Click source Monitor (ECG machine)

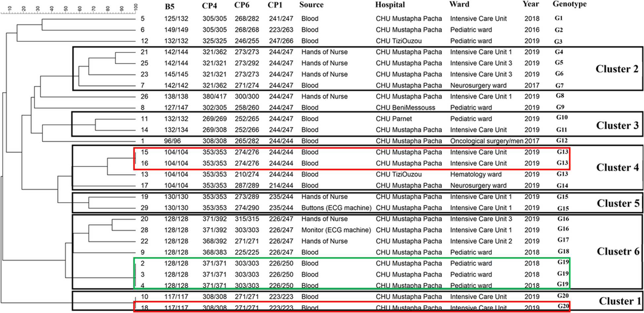tap(336, 230)
